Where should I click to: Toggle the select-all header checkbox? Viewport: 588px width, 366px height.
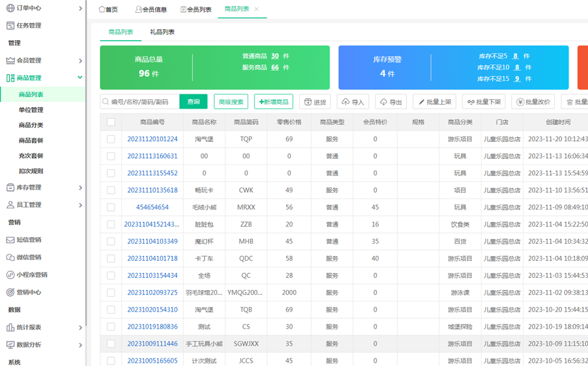111,122
